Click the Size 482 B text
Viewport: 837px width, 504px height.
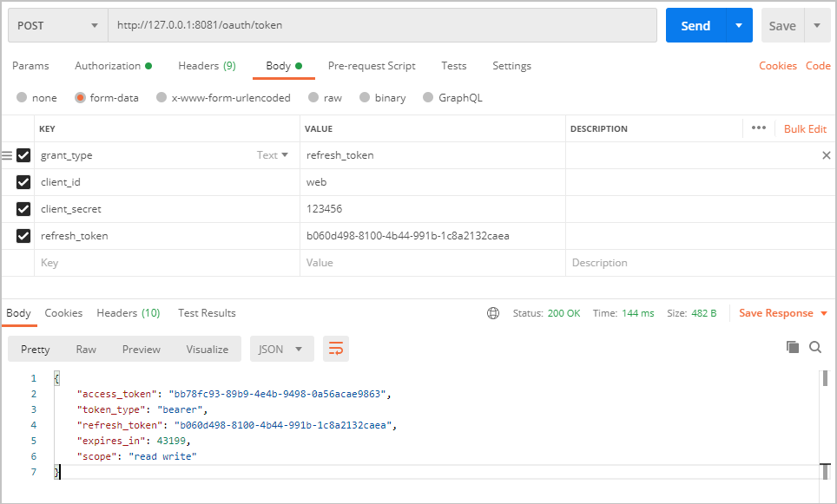(691, 313)
